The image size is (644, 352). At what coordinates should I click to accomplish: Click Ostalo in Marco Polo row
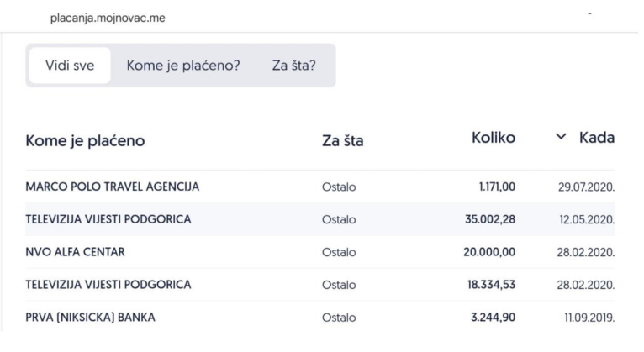(x=339, y=187)
